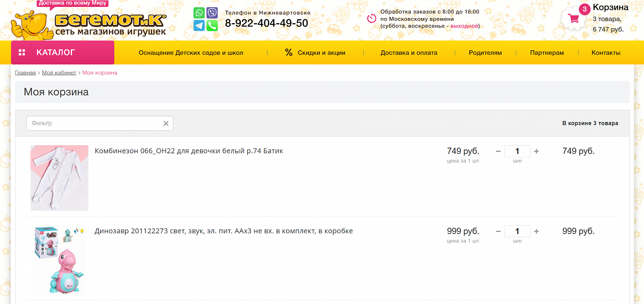644x304 pixels.
Task: Open the shopping cart icon
Action: coord(573,18)
